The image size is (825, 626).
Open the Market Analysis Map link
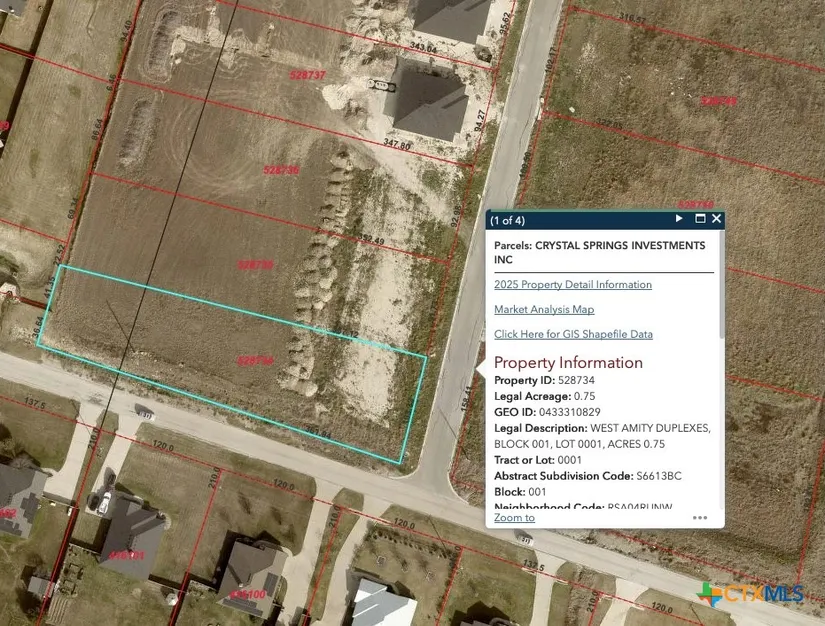click(x=543, y=310)
